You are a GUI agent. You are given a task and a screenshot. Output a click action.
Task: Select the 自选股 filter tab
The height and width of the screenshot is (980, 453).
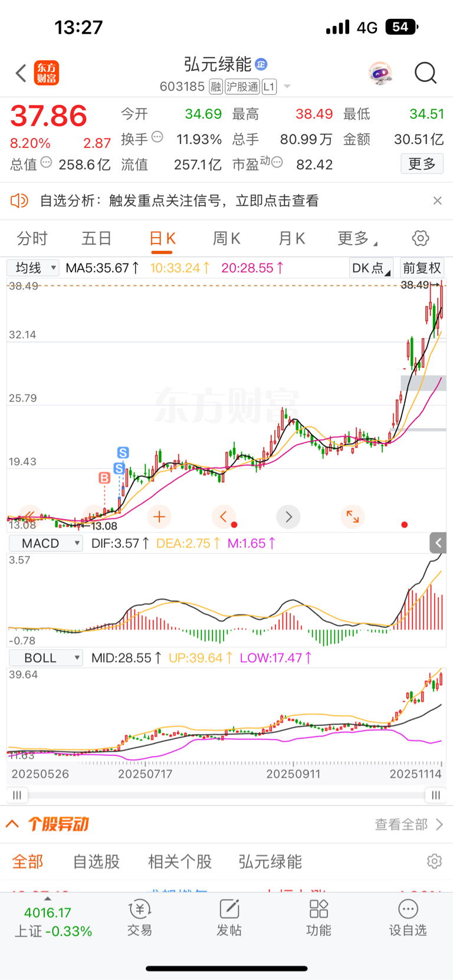pyautogui.click(x=96, y=861)
